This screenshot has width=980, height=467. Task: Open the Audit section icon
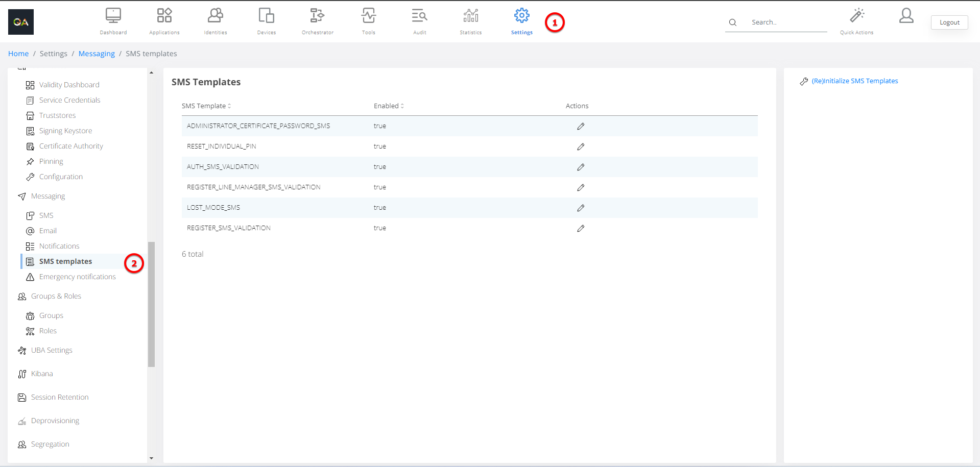pyautogui.click(x=419, y=16)
